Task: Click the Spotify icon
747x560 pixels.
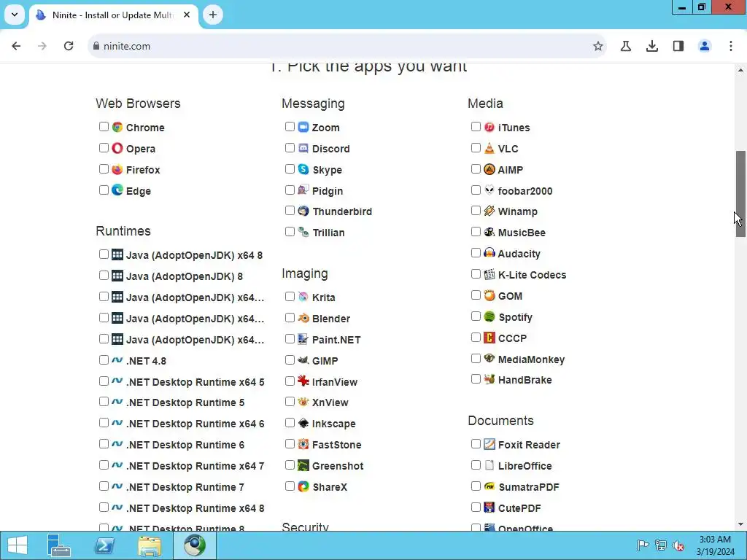Action: [489, 316]
